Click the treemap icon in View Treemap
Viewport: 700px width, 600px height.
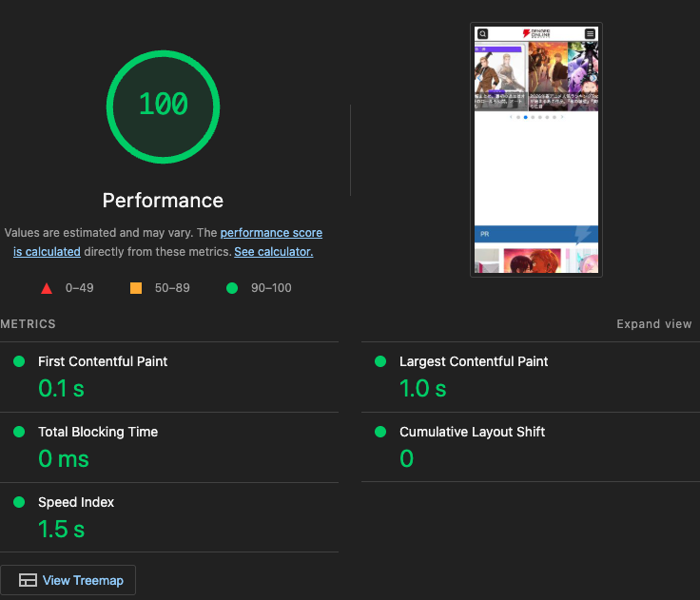(28, 580)
